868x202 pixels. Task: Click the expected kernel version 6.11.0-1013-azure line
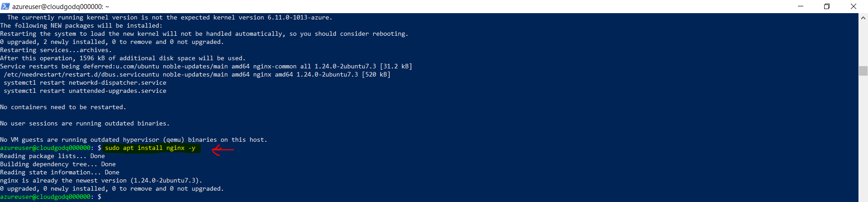(170, 18)
